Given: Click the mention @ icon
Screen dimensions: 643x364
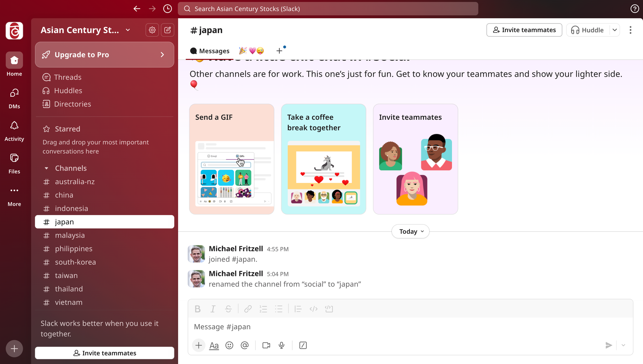Looking at the screenshot, I should tap(245, 345).
